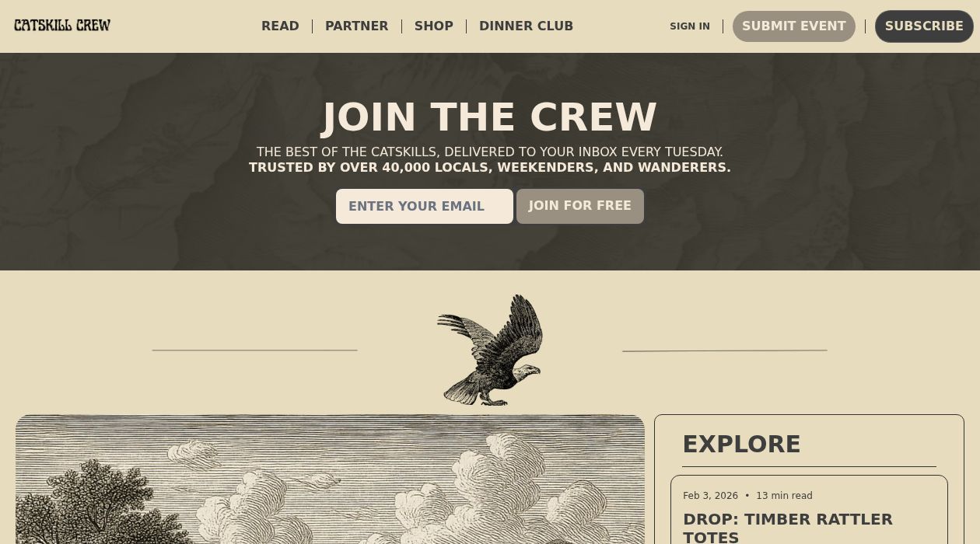Screen dimensions: 980x544
Task: Open the Dinner Club page
Action: [526, 26]
